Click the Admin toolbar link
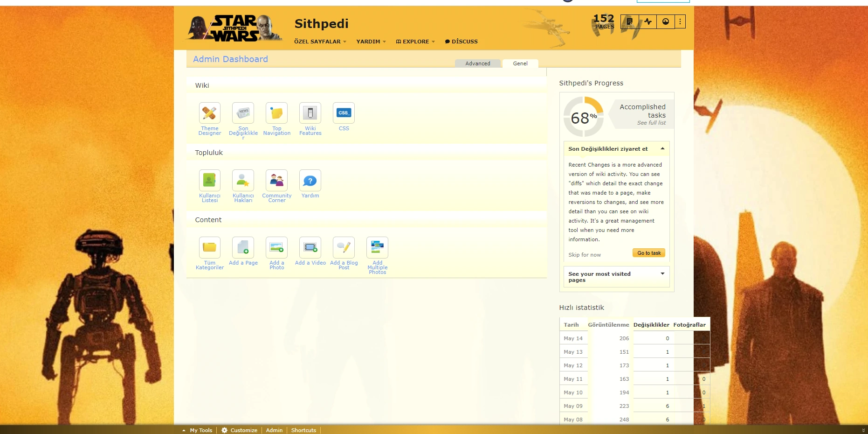Image resolution: width=868 pixels, height=434 pixels. [x=274, y=430]
